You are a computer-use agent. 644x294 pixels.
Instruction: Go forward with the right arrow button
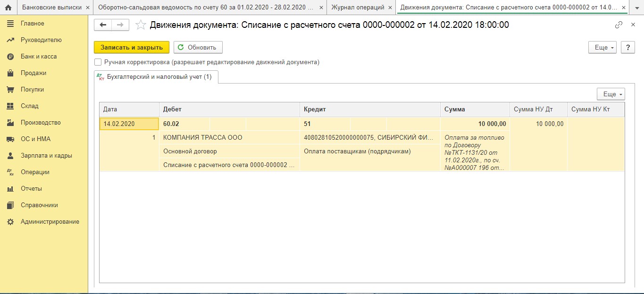click(120, 25)
